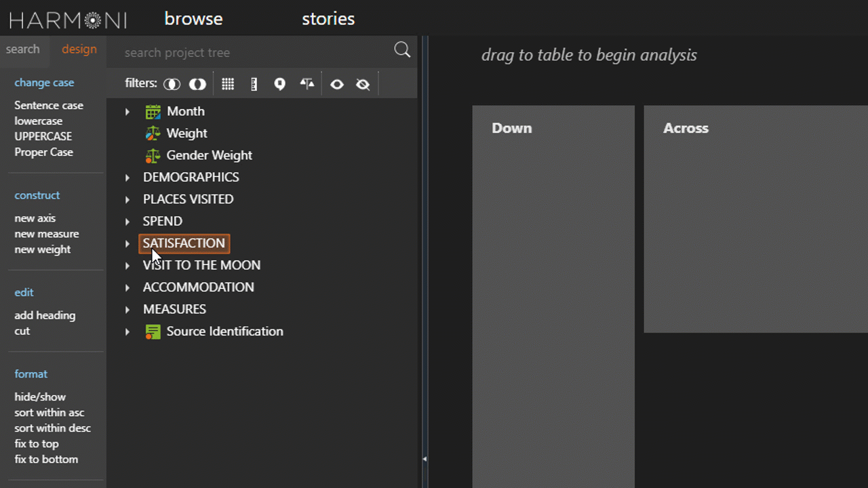Select the VISIT TO THE MOON folder label

202,266
